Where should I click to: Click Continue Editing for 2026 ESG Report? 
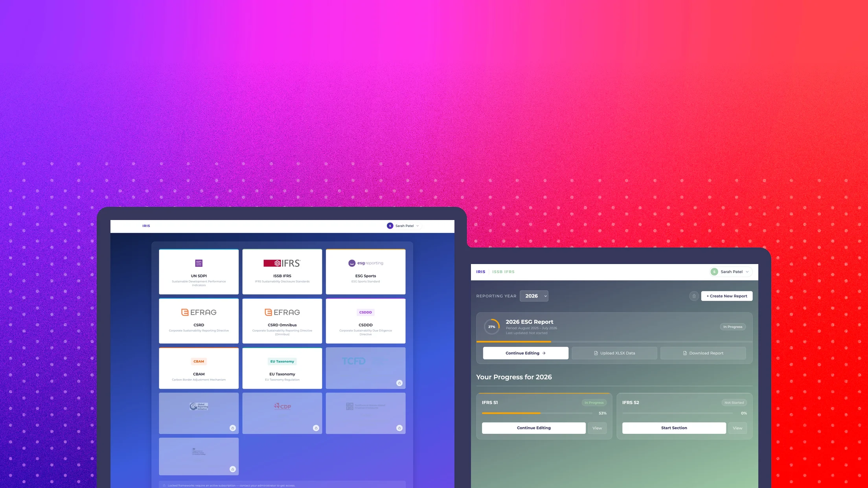tap(526, 353)
